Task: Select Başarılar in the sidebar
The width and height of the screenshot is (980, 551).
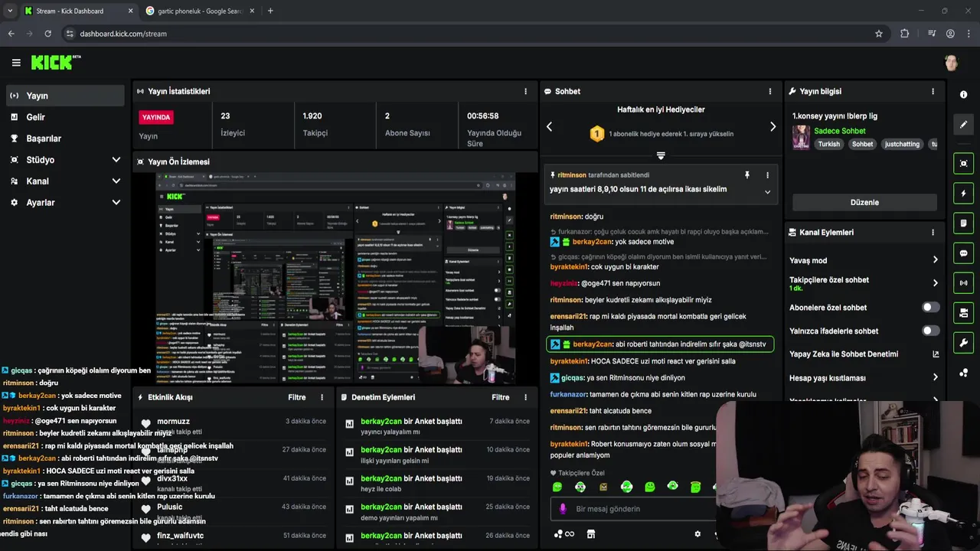Action: pos(65,139)
